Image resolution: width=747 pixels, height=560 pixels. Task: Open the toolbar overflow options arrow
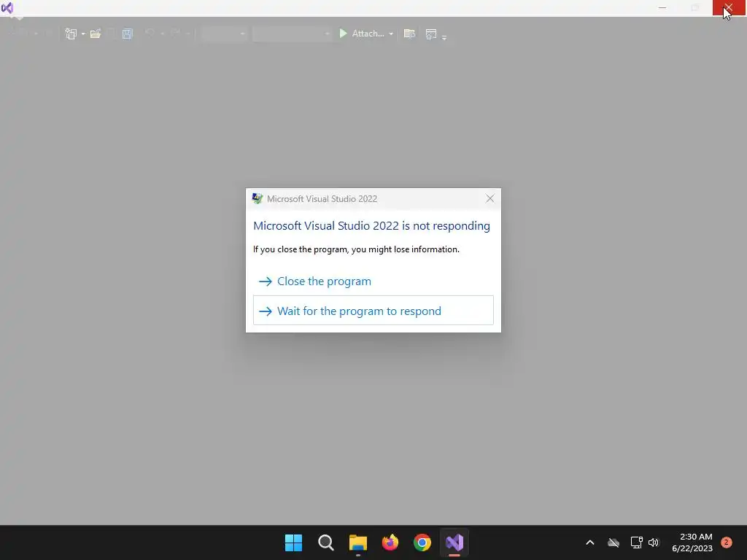pos(444,37)
